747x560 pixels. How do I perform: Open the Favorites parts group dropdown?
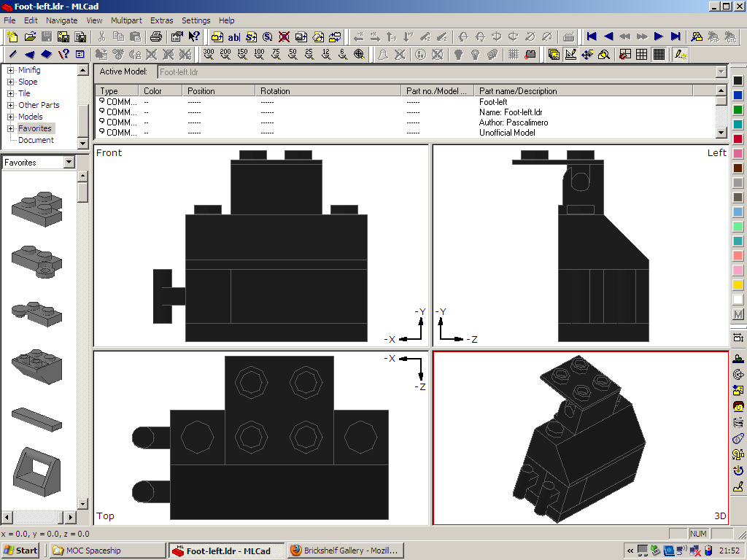coord(69,163)
